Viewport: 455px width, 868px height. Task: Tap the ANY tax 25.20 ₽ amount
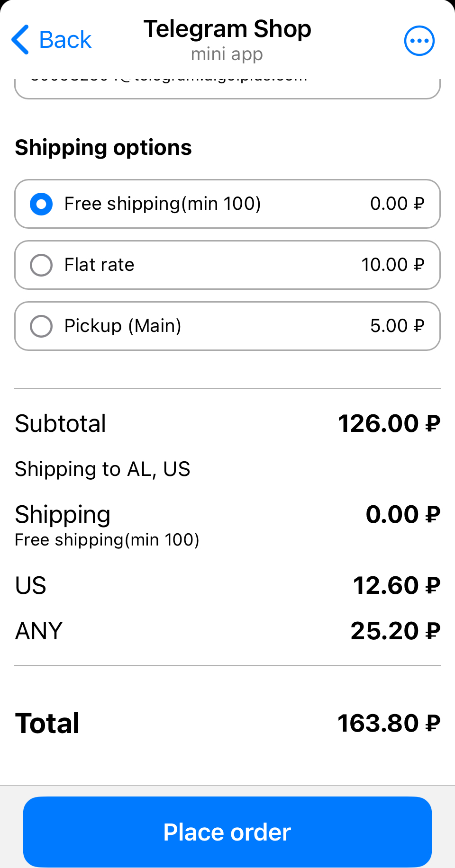395,631
